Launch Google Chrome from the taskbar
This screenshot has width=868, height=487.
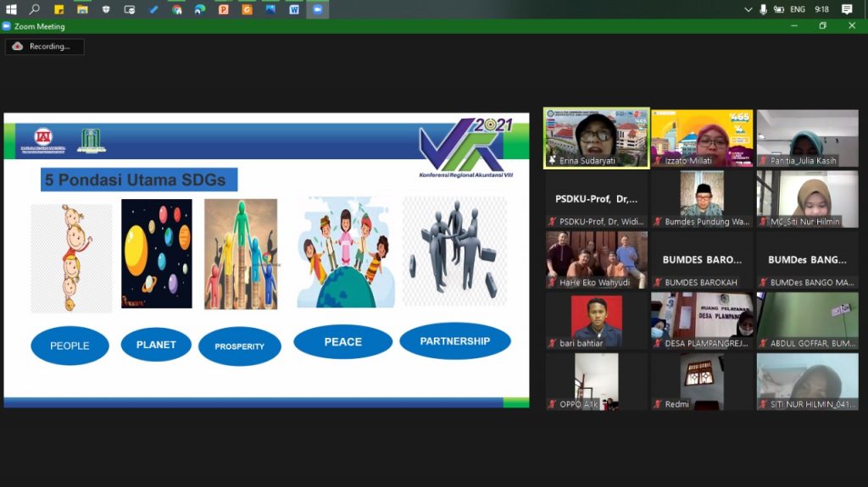pyautogui.click(x=176, y=9)
